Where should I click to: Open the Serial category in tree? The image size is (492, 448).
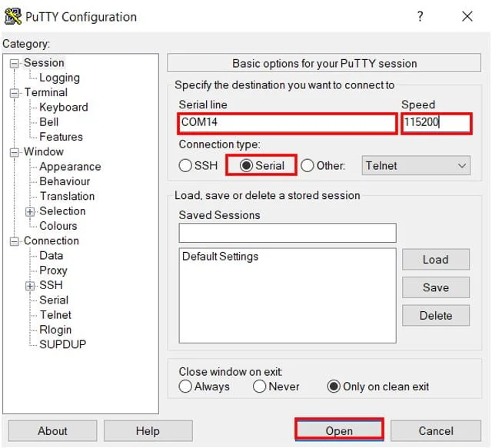tap(54, 300)
